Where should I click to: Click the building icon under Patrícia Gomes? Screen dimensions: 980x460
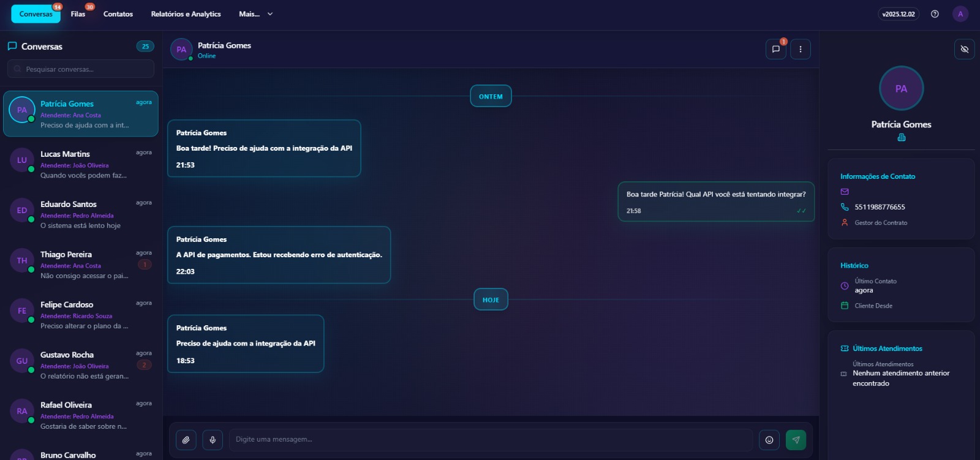(x=901, y=137)
